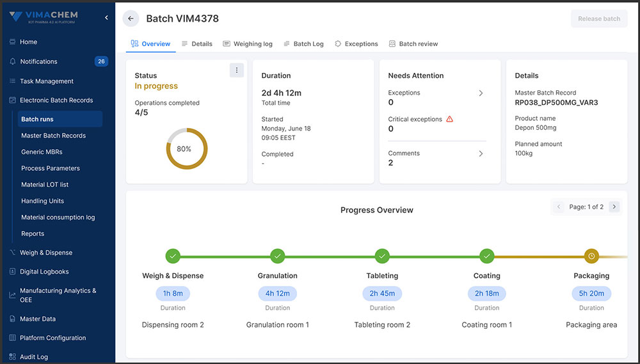Click the Release batch button

599,19
